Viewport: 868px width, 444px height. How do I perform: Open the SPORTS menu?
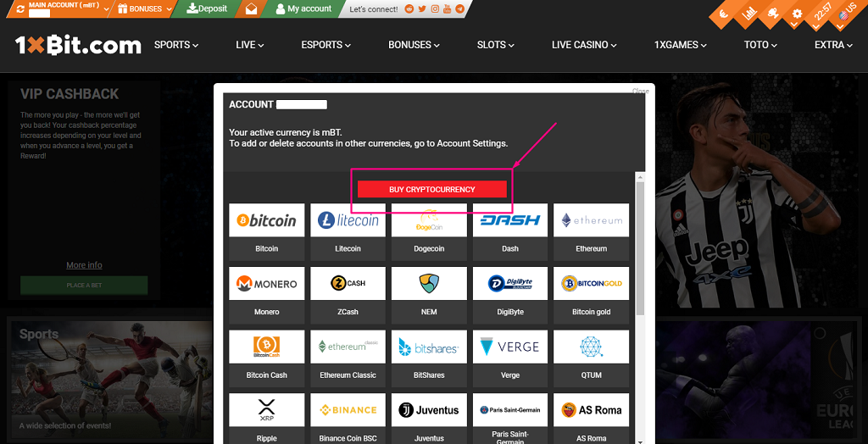pos(176,45)
